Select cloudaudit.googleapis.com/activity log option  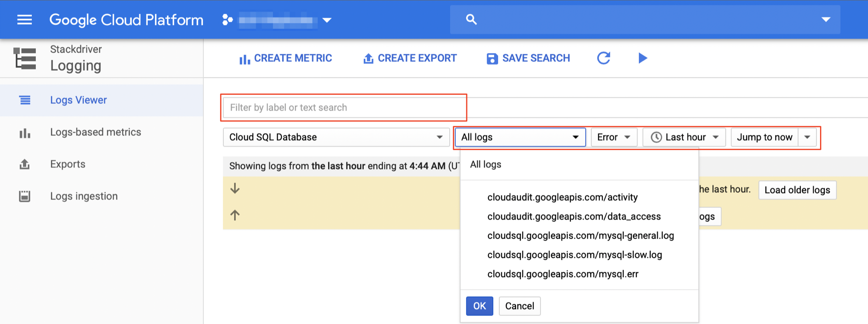coord(562,197)
